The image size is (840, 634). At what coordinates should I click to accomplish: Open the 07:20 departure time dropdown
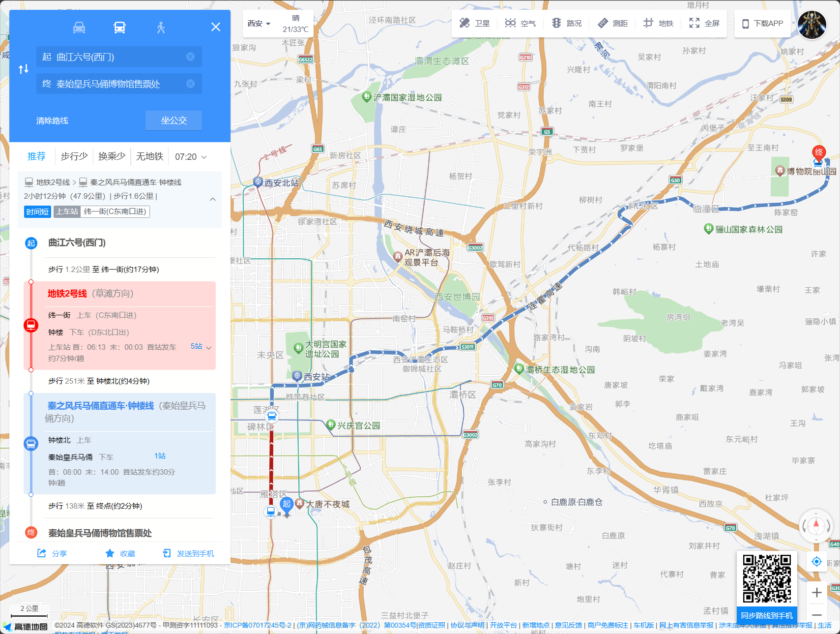point(191,157)
